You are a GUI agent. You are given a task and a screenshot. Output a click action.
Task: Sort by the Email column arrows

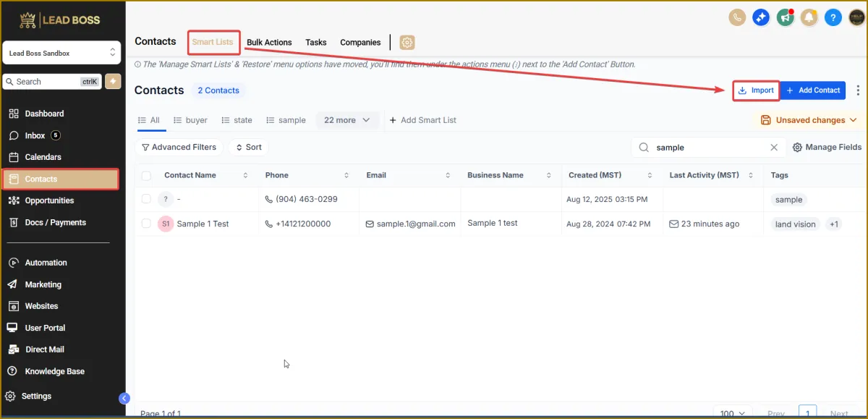[x=448, y=175]
